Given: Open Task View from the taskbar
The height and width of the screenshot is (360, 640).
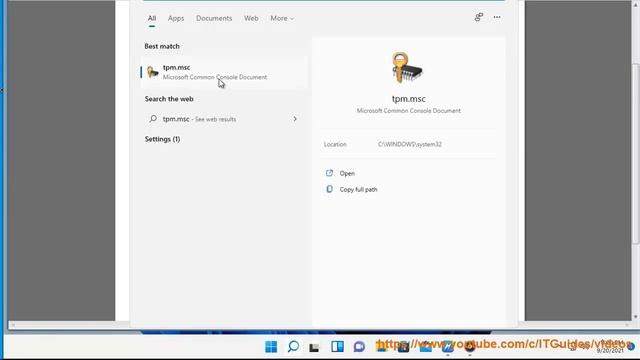Looking at the screenshot, I should (314, 347).
